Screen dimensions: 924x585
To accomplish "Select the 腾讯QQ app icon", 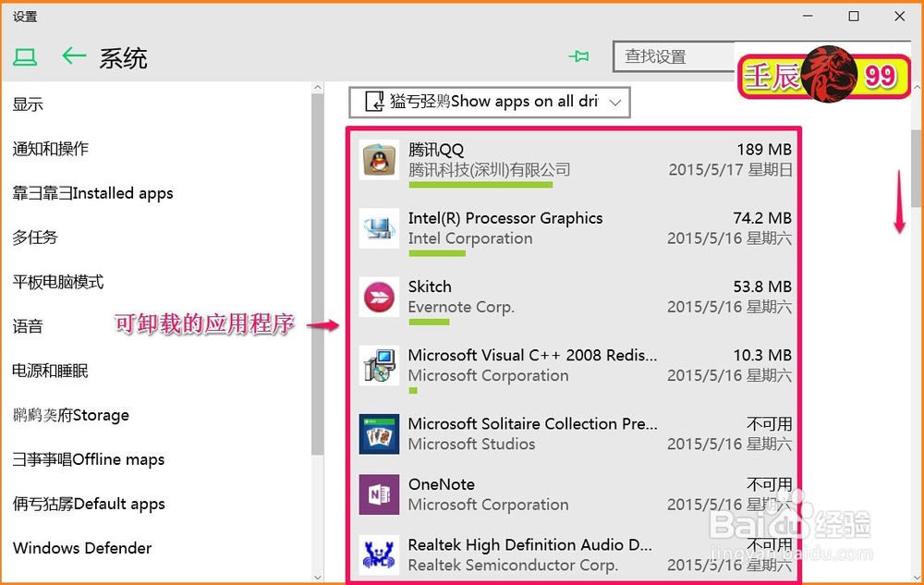I will (379, 159).
